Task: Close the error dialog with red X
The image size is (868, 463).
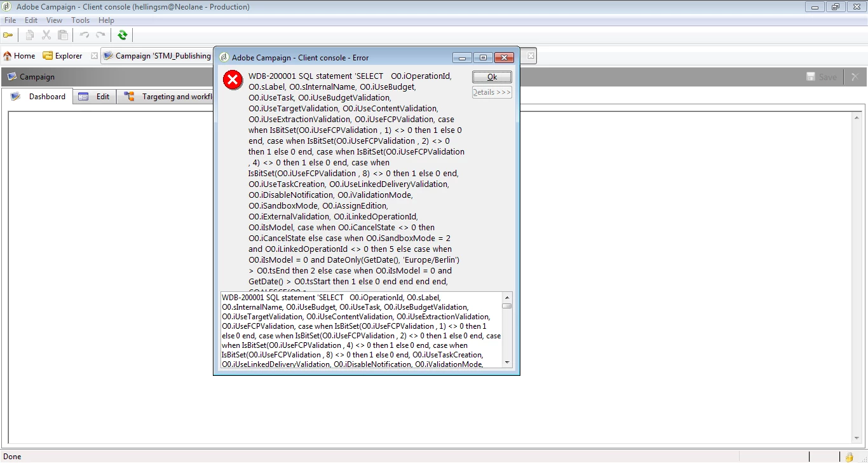Action: [504, 58]
